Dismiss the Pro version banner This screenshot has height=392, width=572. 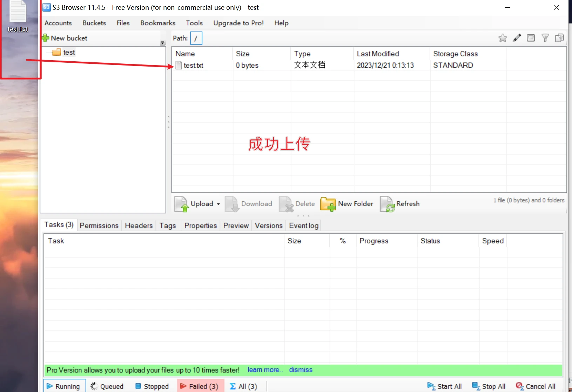(x=301, y=370)
